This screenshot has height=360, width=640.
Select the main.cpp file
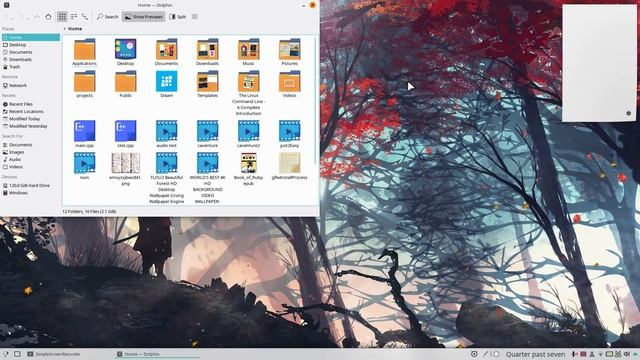[84, 131]
